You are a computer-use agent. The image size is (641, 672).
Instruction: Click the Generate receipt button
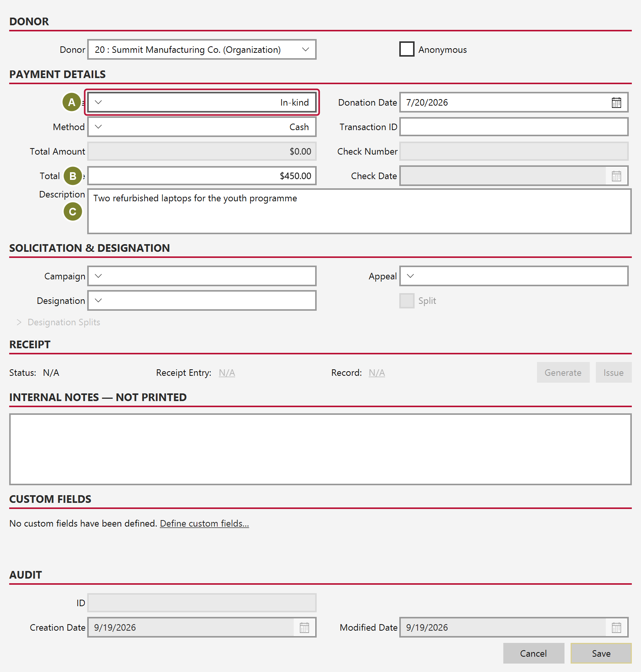[x=563, y=373]
